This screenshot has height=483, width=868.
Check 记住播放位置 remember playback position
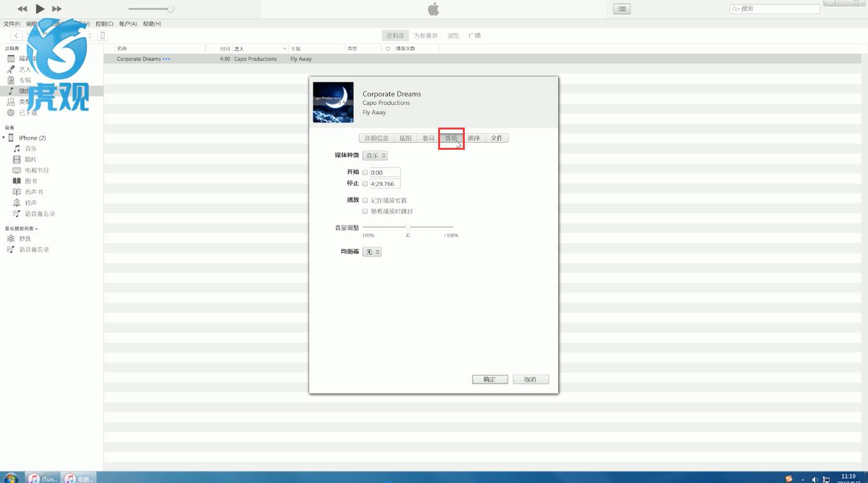pyautogui.click(x=365, y=201)
